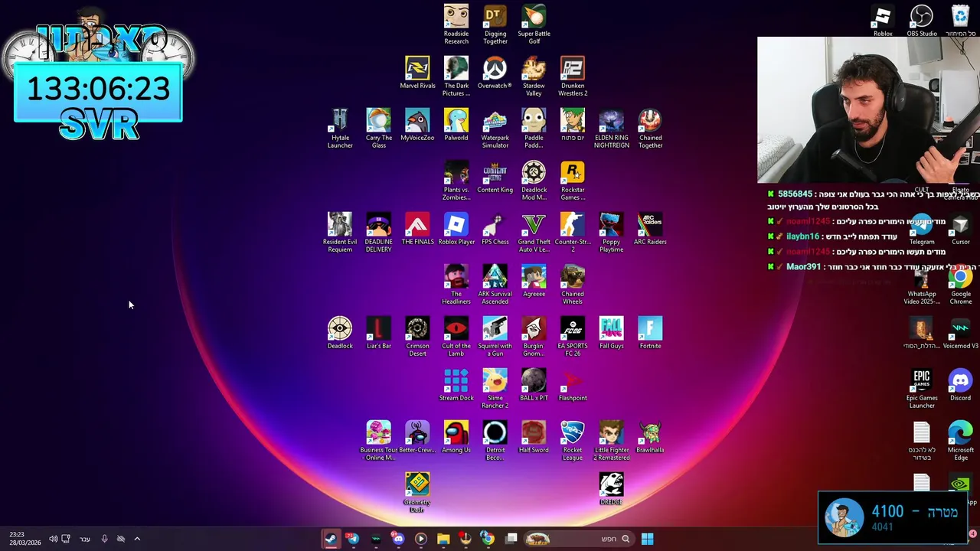Select The Dark Pictures desktop icon
980x551 pixels.
pyautogui.click(x=456, y=77)
